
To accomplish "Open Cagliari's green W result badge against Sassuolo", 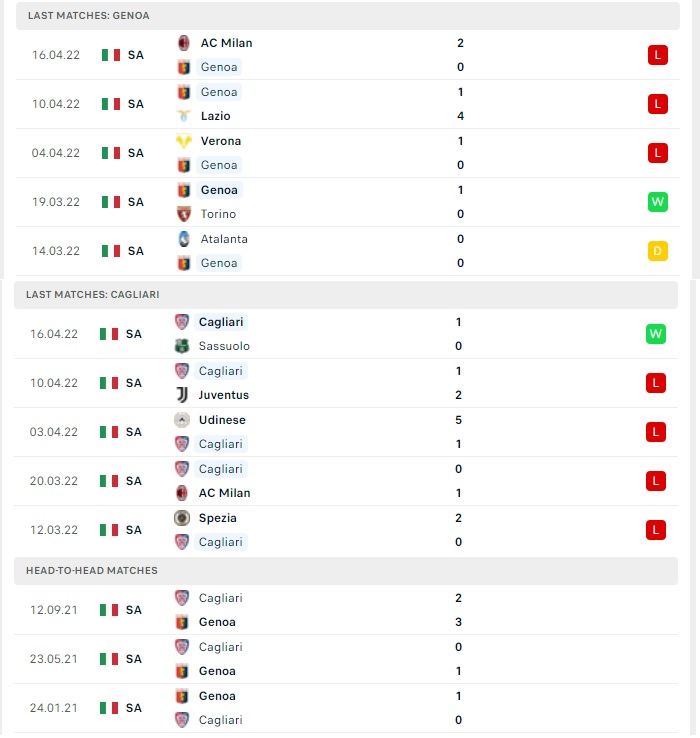I will pos(656,334).
